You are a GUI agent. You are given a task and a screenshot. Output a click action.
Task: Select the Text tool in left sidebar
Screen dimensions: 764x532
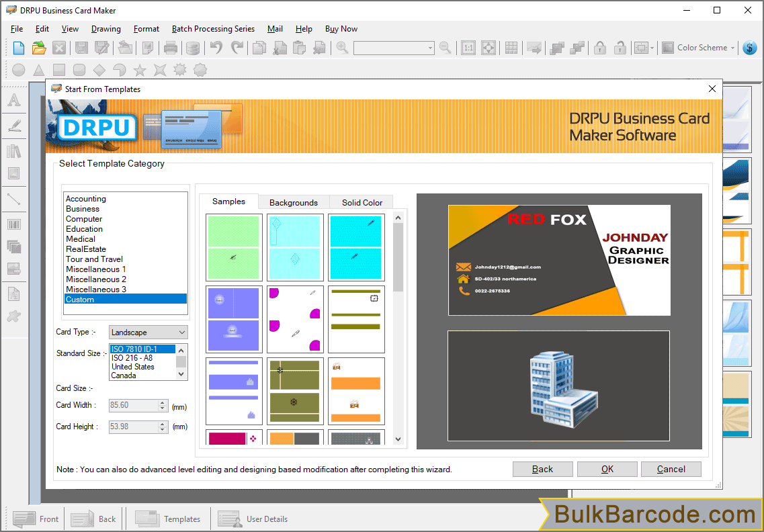(x=14, y=100)
